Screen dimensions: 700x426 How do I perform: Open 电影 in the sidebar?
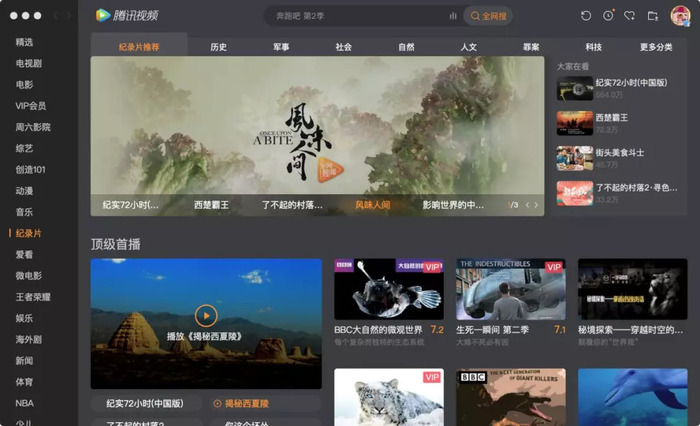pos(24,84)
